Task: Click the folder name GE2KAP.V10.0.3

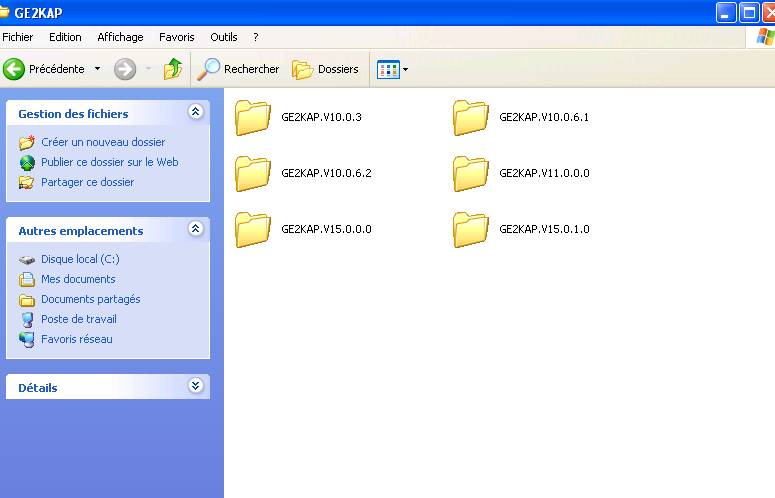Action: [x=321, y=117]
